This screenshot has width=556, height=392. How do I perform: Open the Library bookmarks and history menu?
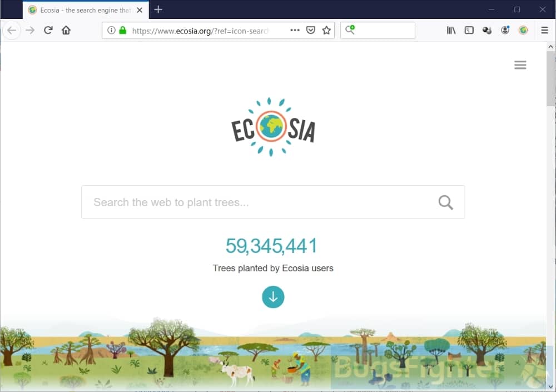(x=451, y=31)
